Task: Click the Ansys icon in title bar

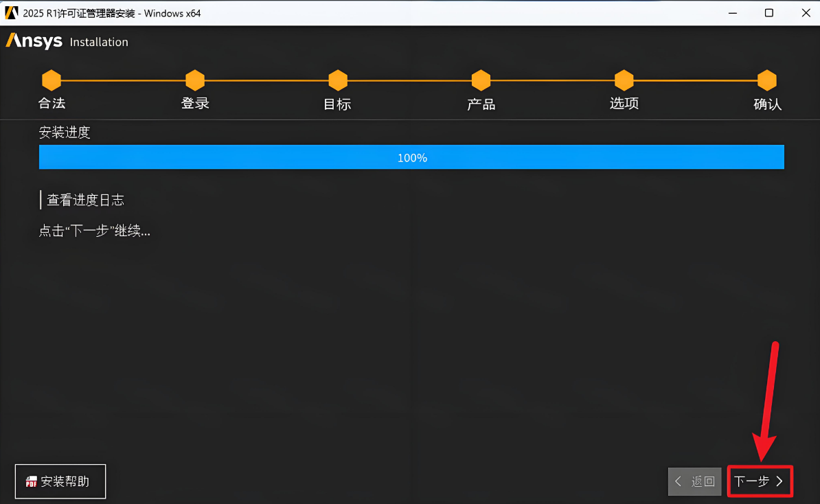Action: (12, 12)
